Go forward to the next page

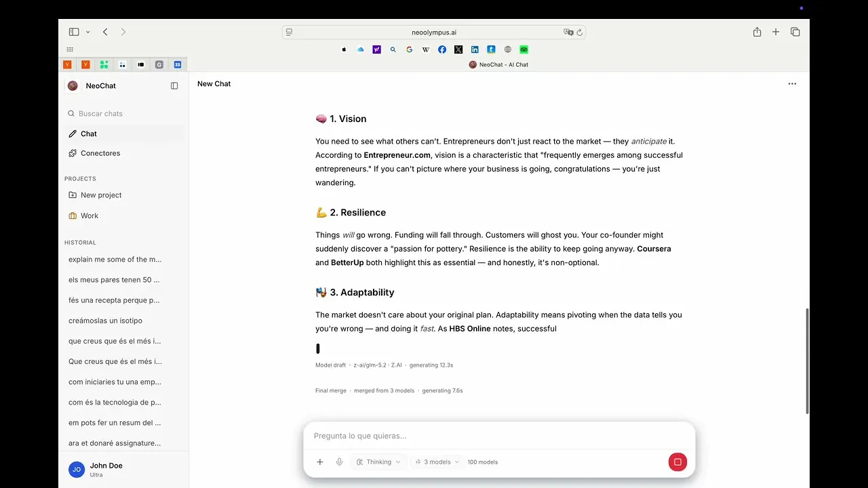pyautogui.click(x=123, y=32)
